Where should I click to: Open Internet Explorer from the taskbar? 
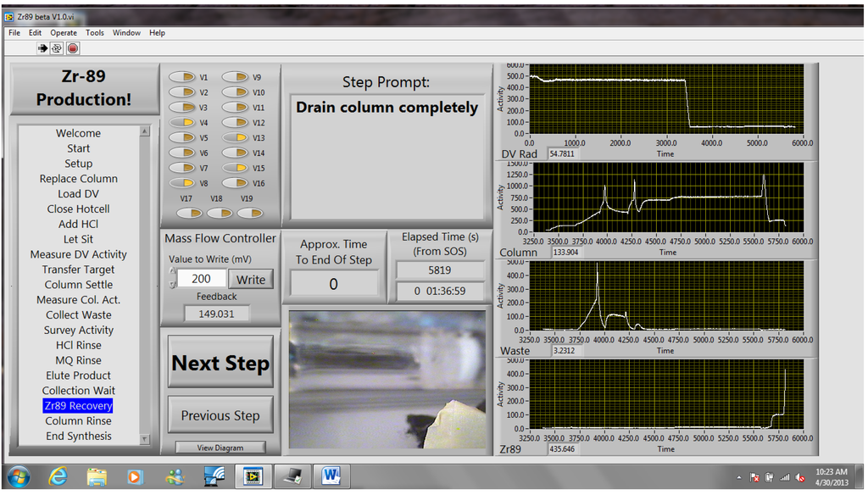pos(58,476)
